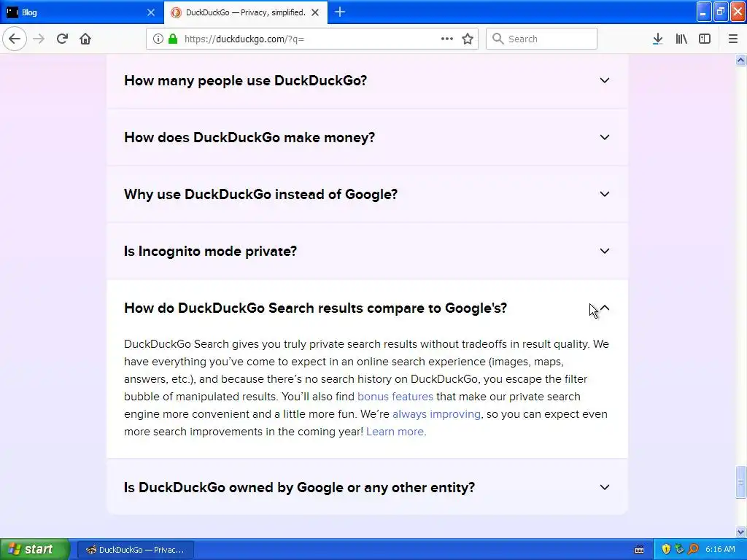Open the Firefox hamburger menu
Image resolution: width=747 pixels, height=560 pixels.
[x=732, y=39]
